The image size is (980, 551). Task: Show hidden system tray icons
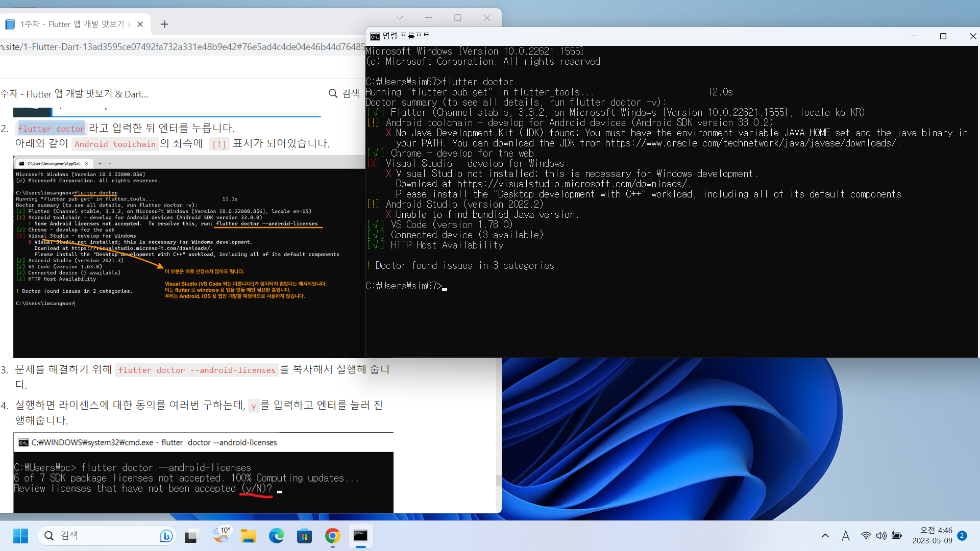point(825,536)
